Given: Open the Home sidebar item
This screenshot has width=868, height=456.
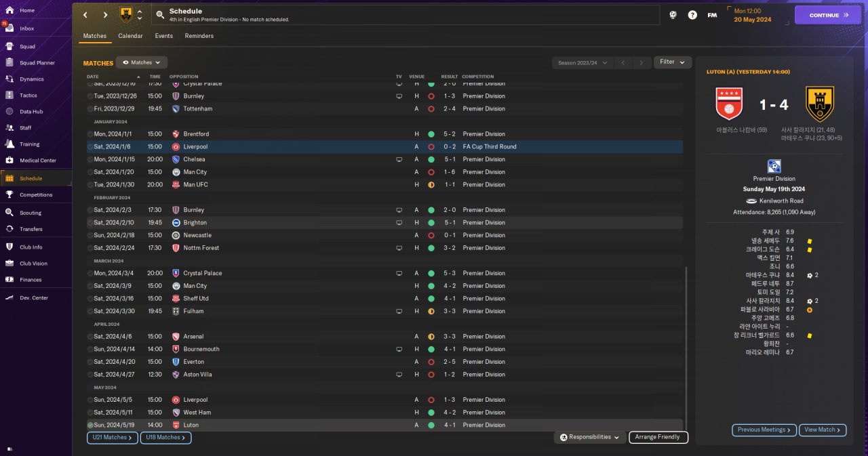Looking at the screenshot, I should tap(27, 10).
